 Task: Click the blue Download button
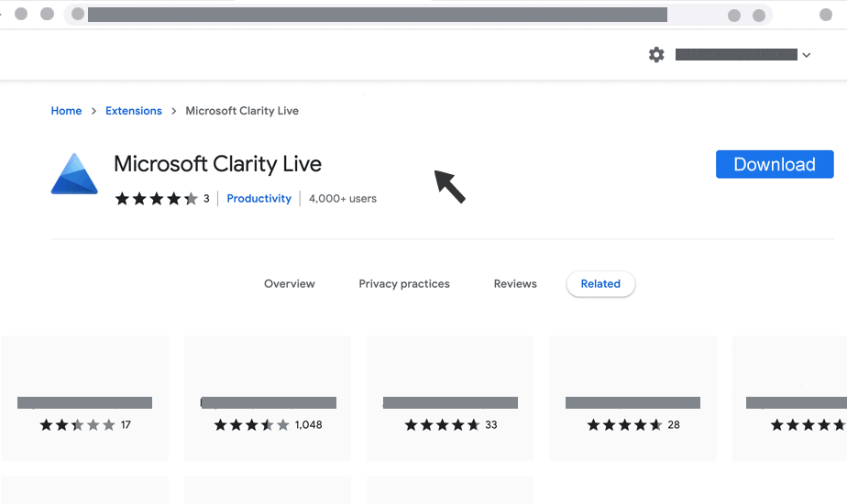775,164
